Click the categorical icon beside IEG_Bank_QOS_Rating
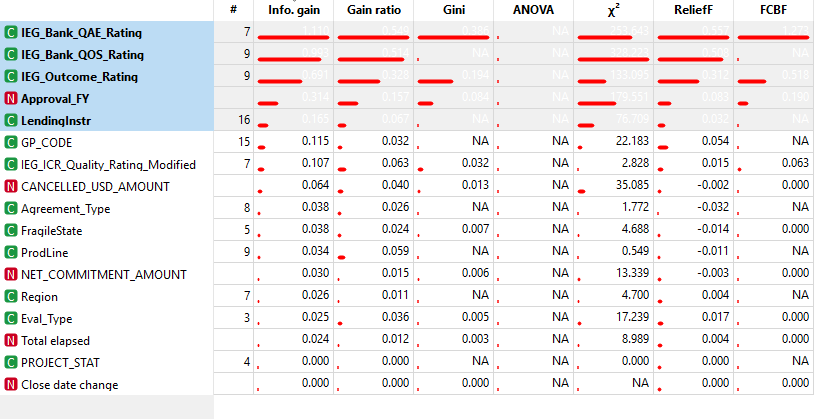This screenshot has width=823, height=419. point(10,55)
